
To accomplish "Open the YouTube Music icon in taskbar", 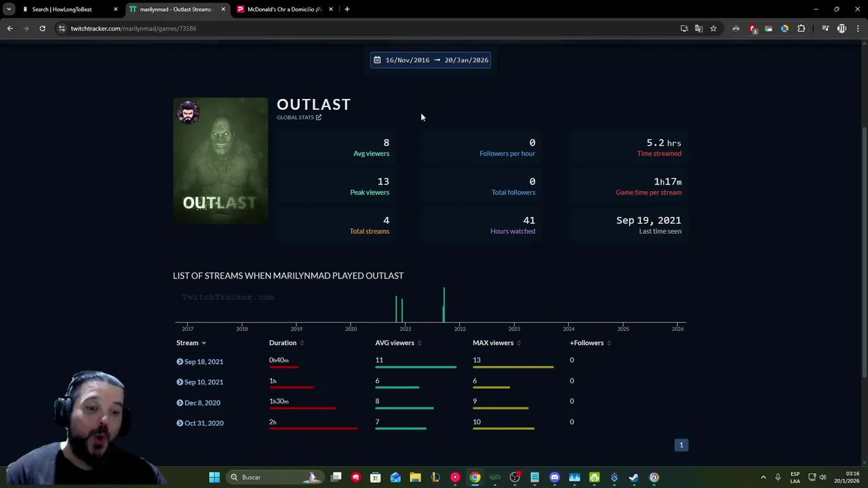I will (455, 477).
